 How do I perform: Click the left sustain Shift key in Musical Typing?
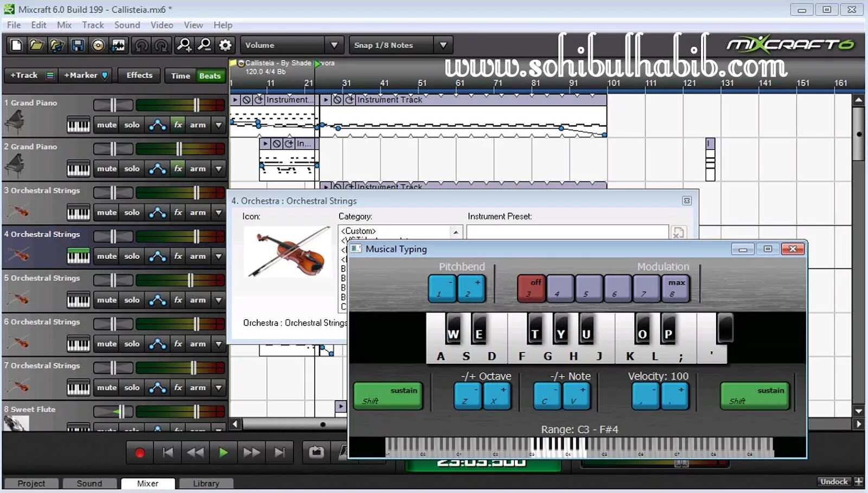[x=388, y=396]
